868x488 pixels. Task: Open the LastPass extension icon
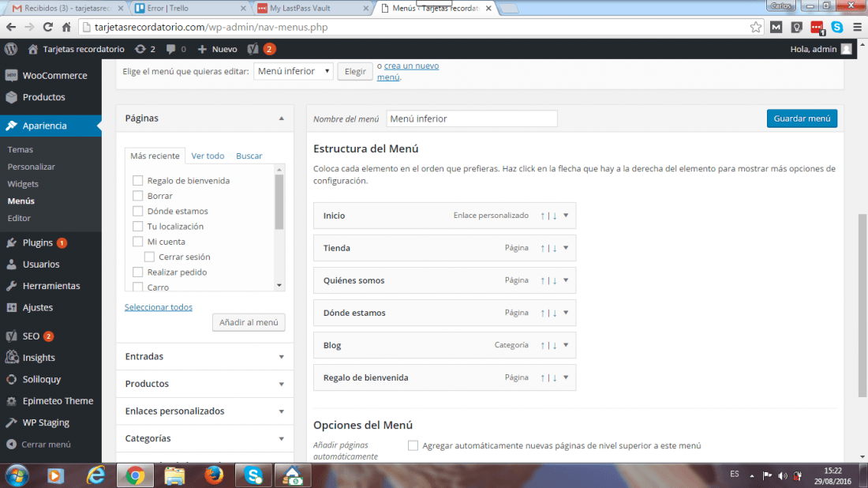pyautogui.click(x=817, y=27)
